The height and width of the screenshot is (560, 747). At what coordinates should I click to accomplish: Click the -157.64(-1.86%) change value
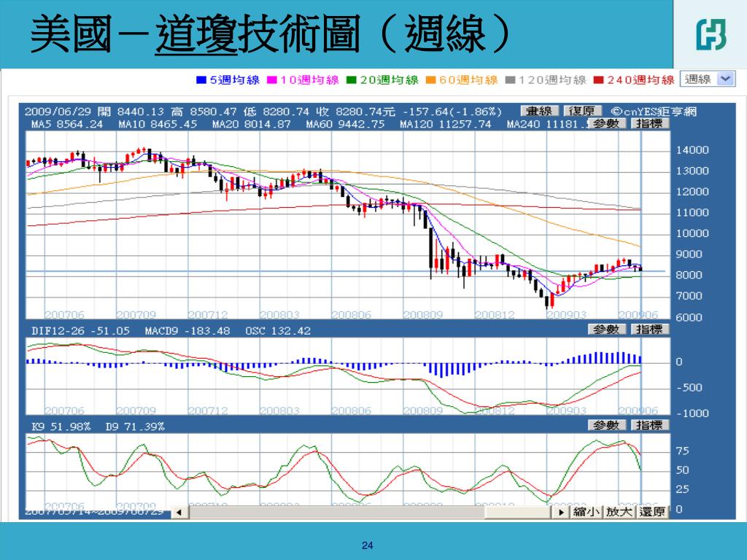point(452,112)
